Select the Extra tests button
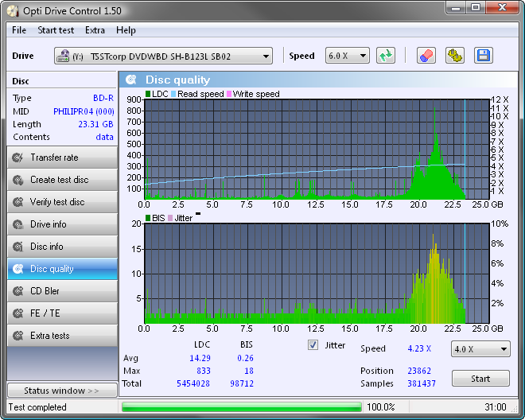This screenshot has width=525, height=420. point(62,335)
